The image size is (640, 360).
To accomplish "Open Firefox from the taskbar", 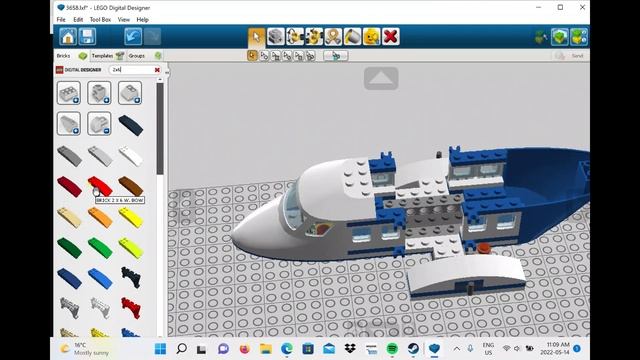I will click(244, 349).
